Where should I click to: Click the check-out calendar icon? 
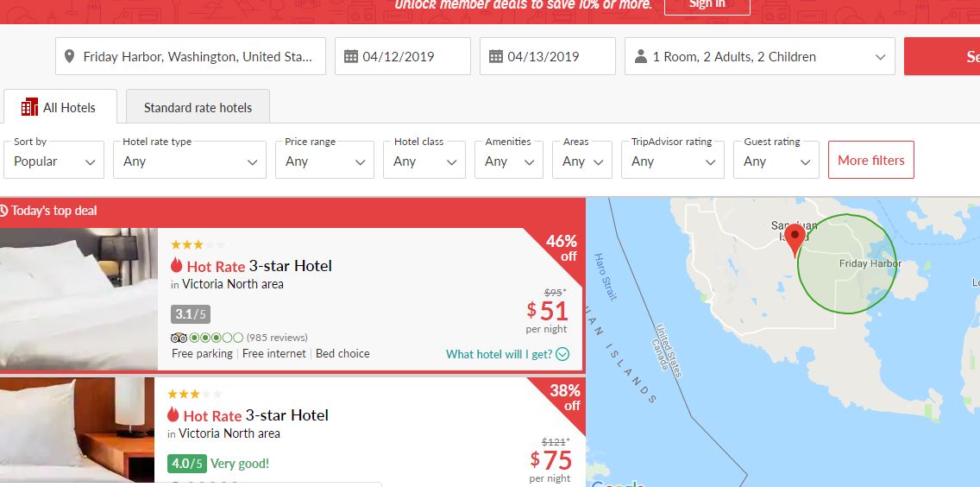click(495, 57)
